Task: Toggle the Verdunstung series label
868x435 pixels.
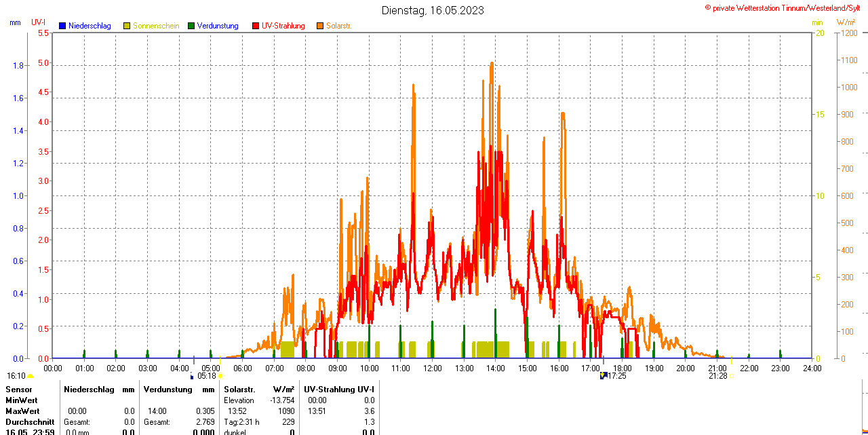Action: (x=217, y=26)
